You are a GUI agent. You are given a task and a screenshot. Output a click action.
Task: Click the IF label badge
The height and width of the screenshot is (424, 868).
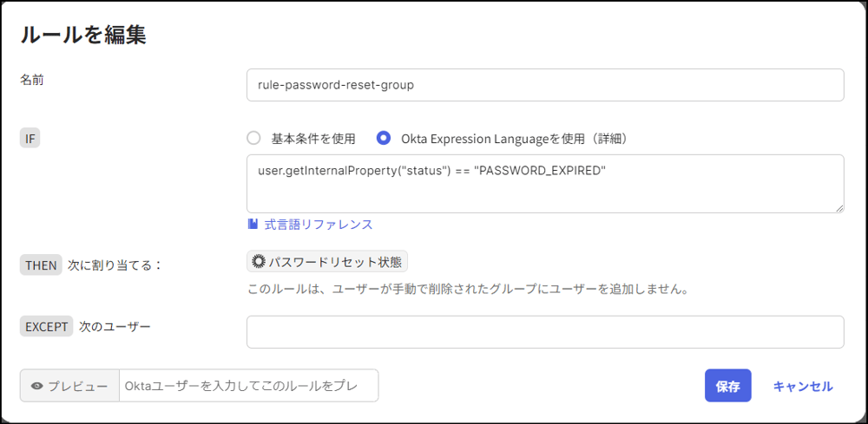tap(30, 137)
